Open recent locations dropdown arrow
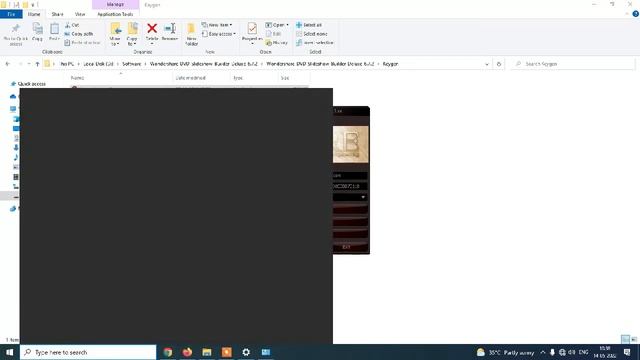Viewport: 640px width, 360px height. (x=29, y=64)
